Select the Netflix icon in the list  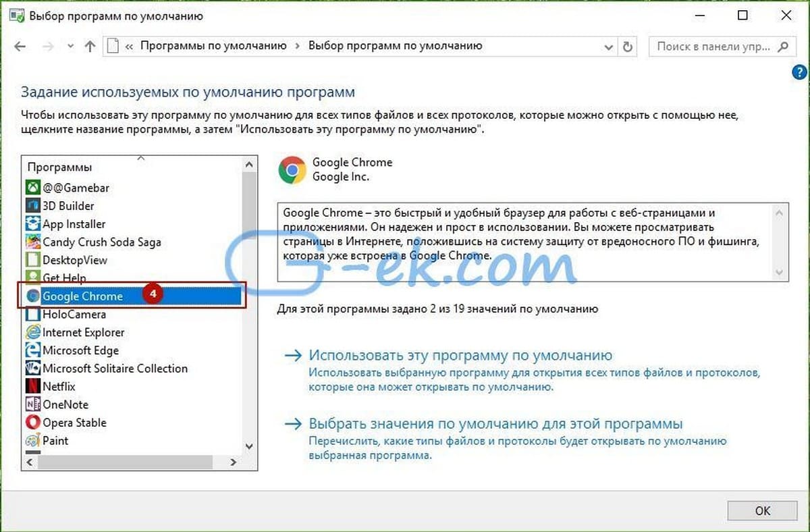pyautogui.click(x=32, y=386)
